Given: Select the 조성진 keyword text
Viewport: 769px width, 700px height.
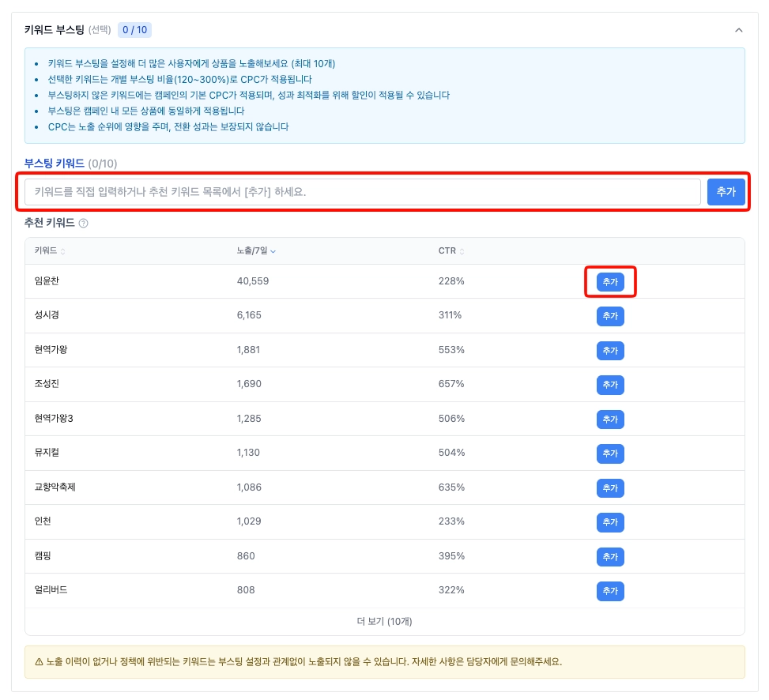Looking at the screenshot, I should pyautogui.click(x=47, y=384).
